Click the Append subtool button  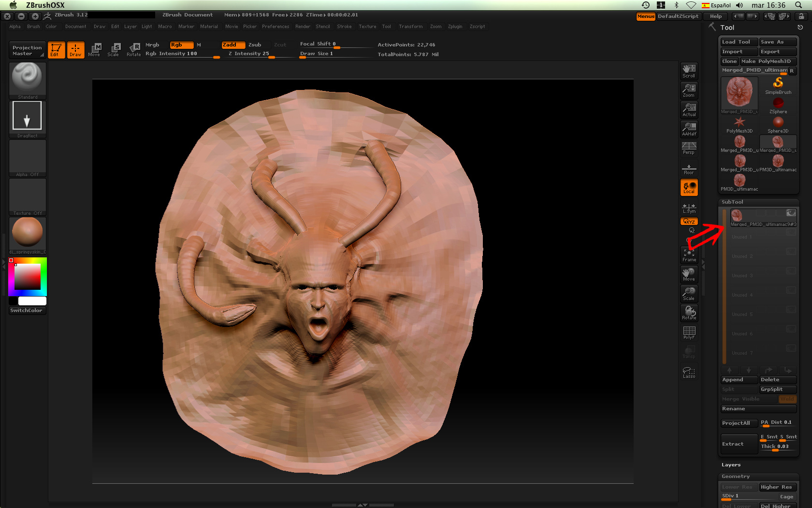739,380
